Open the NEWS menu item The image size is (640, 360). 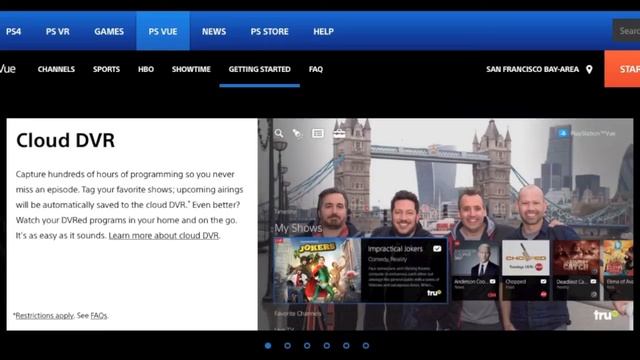[214, 31]
